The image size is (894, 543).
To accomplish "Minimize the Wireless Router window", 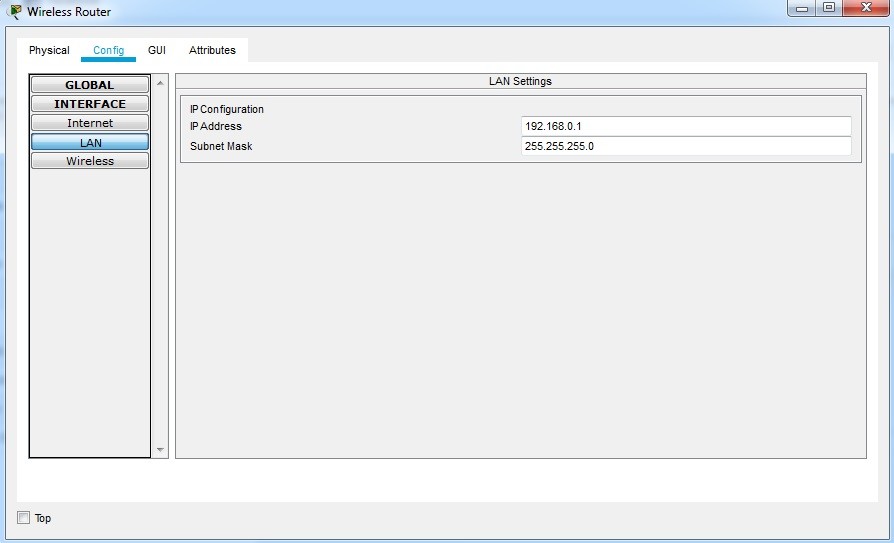I will (x=802, y=8).
